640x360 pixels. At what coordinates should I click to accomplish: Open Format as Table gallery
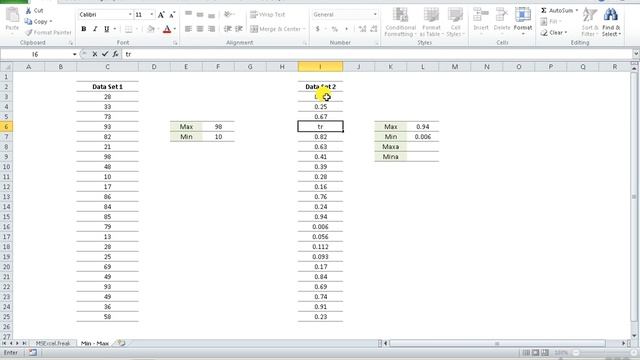click(x=431, y=22)
